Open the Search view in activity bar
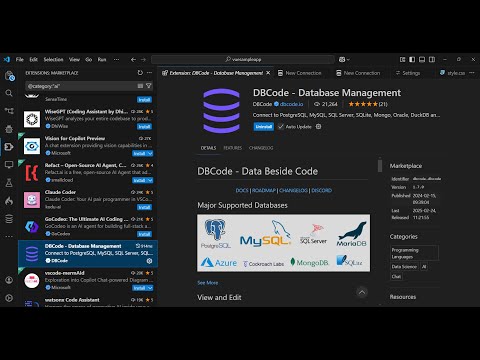Screen dimensions: 480x360 tap(9, 93)
